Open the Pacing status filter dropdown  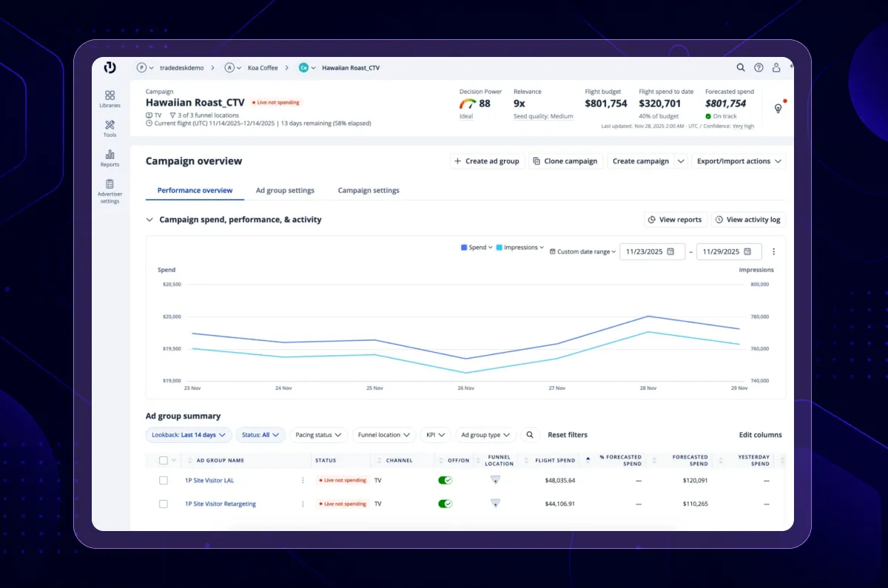319,435
